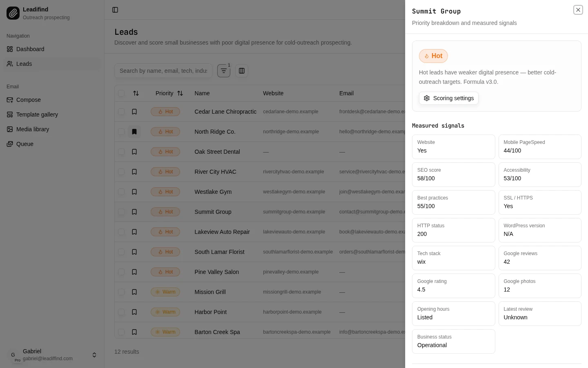Go to Leads navigation item
The height and width of the screenshot is (368, 588).
[52, 64]
